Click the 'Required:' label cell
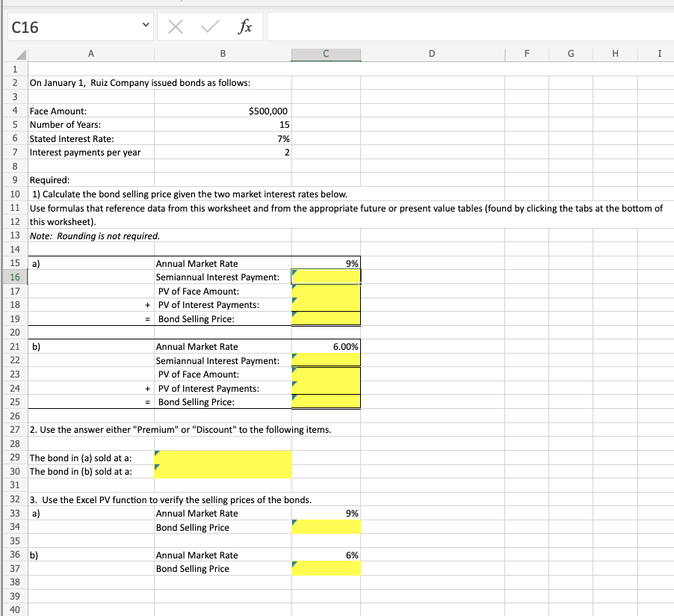Image resolution: width=674 pixels, height=616 pixels. (91, 180)
